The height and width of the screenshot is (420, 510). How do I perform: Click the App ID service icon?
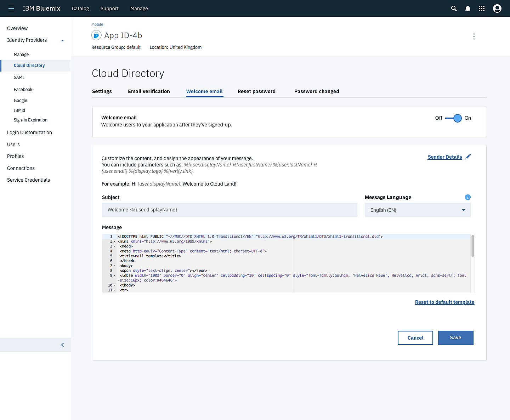coord(96,35)
